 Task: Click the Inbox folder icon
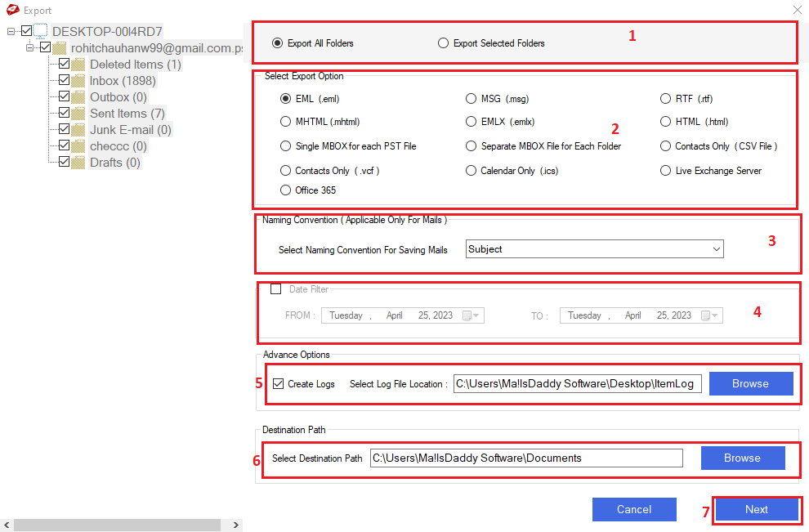tap(78, 81)
